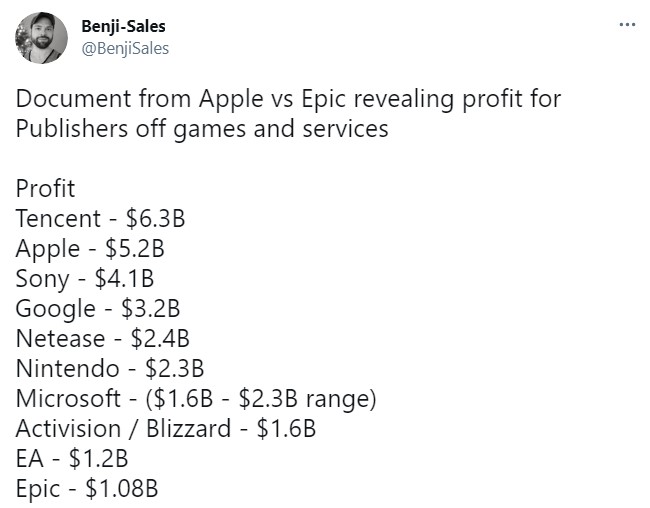
Task: Click the word 'Microsoft' in the list
Action: [x=64, y=399]
